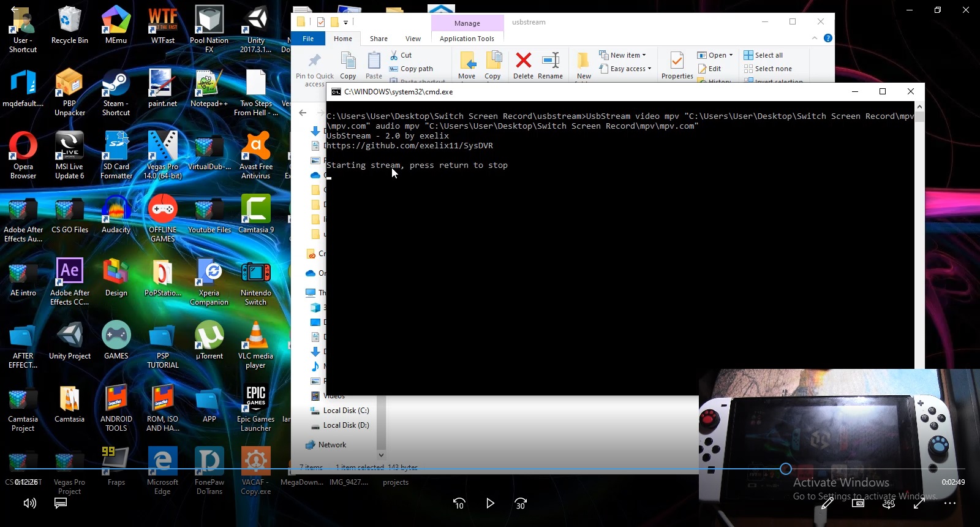The width and height of the screenshot is (980, 527).
Task: Launch Vegas Pro 14.0 desktop icon
Action: coord(162,156)
